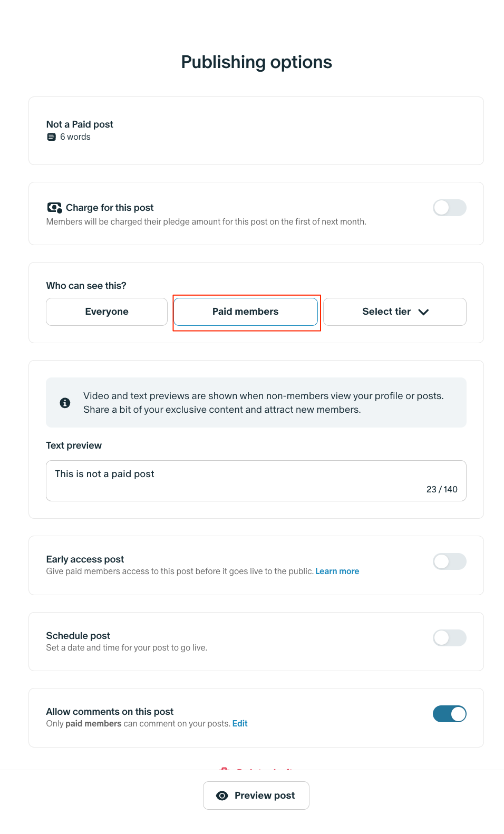Screen dimensions: 504x834
Task: Click the 23 / 140 character counter
Action: tap(442, 489)
